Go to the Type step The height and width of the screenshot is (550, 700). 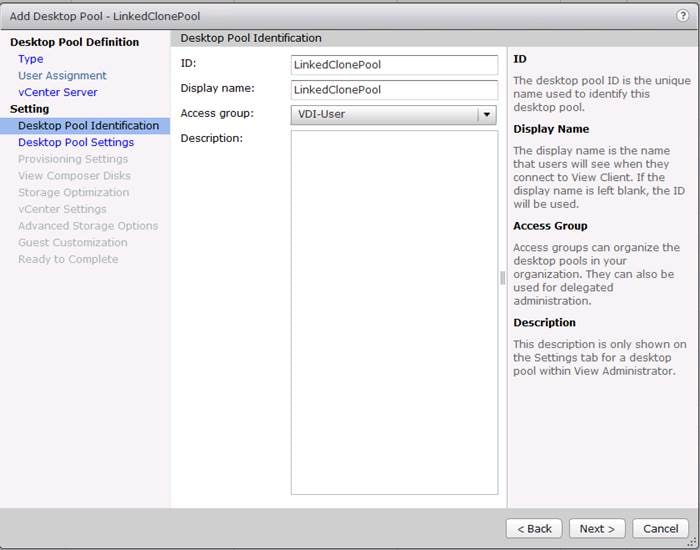tap(31, 59)
